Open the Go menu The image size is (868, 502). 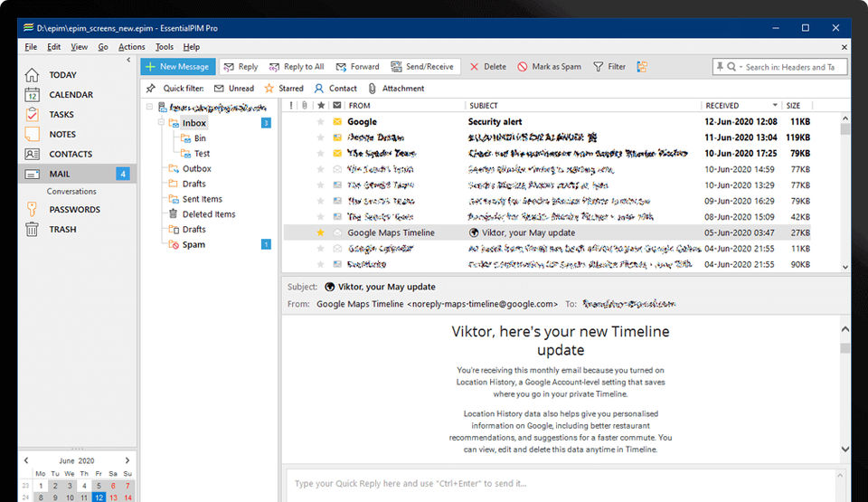103,47
